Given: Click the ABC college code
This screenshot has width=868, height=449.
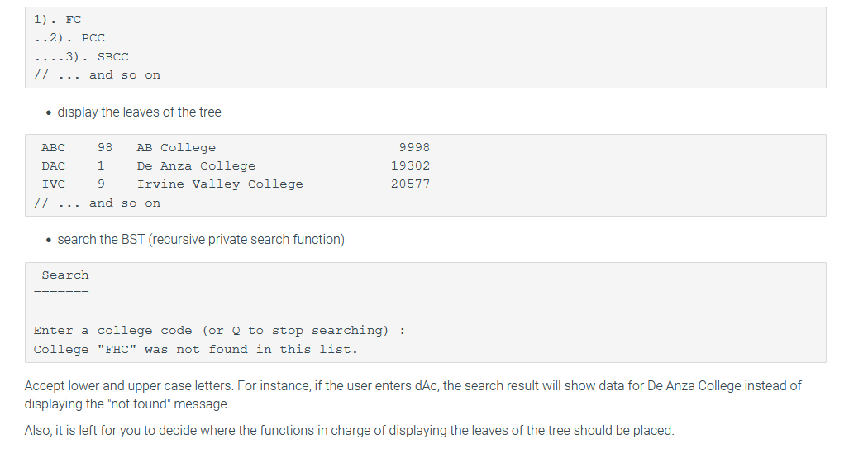Looking at the screenshot, I should coord(53,148).
